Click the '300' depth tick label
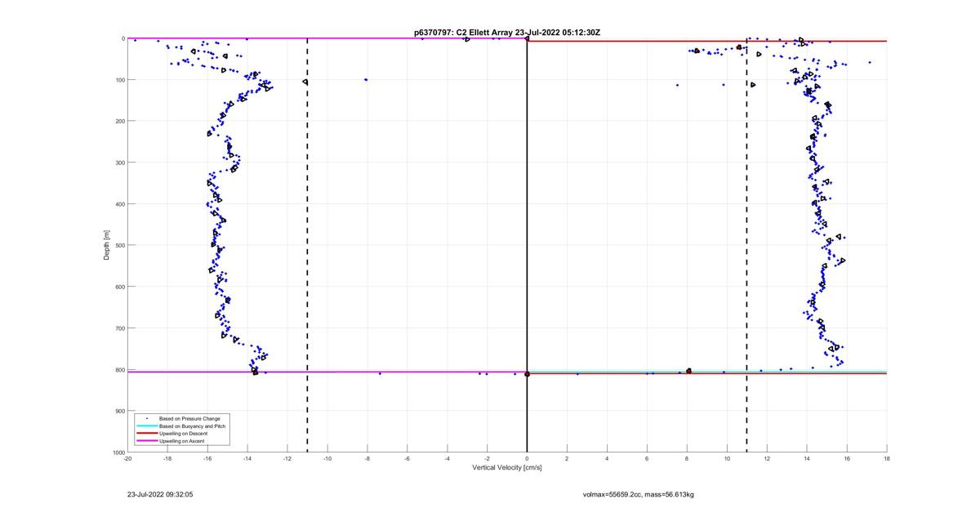 pyautogui.click(x=119, y=163)
